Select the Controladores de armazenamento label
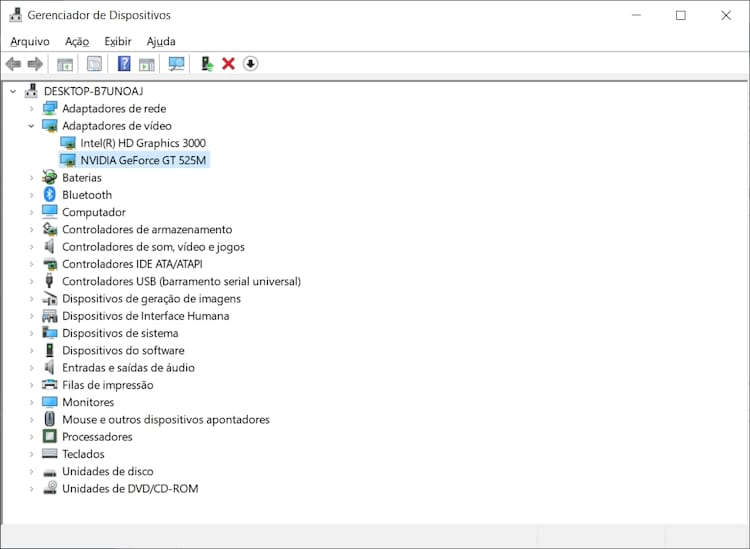Screen dimensions: 750x549 (147, 230)
